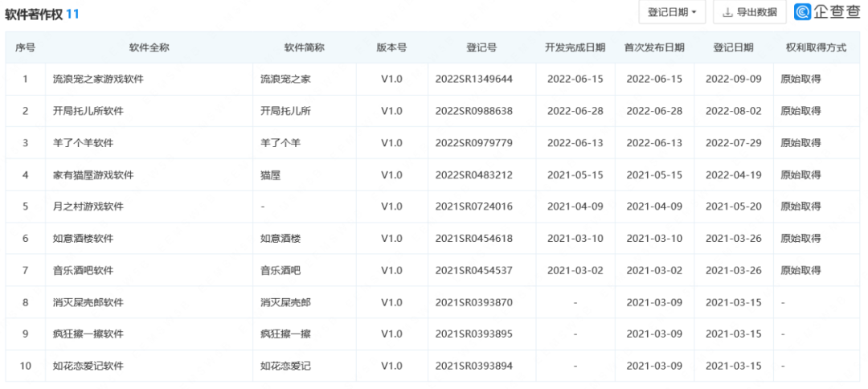Click registration number 2021SR0393894

click(474, 366)
